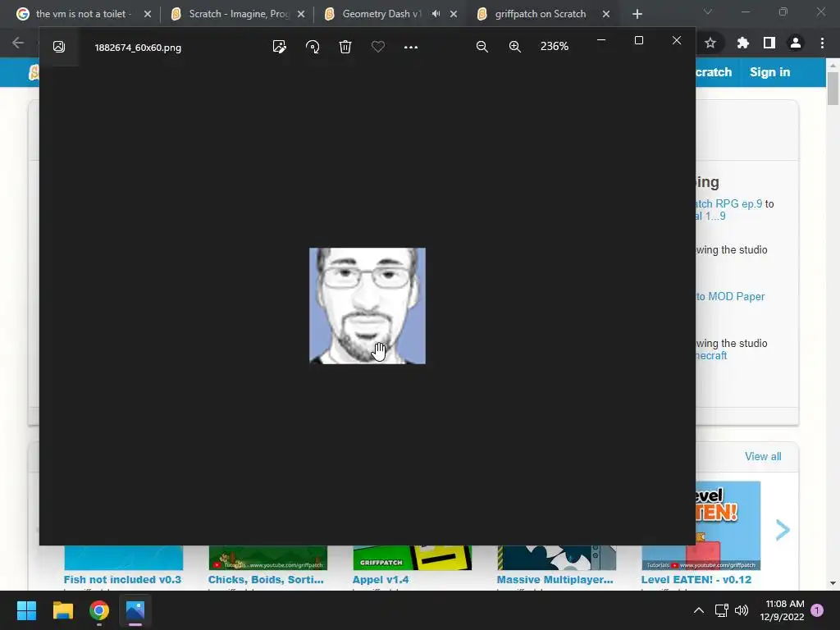The image size is (840, 630).
Task: Open Massive Multiplayer... project link
Action: [555, 580]
